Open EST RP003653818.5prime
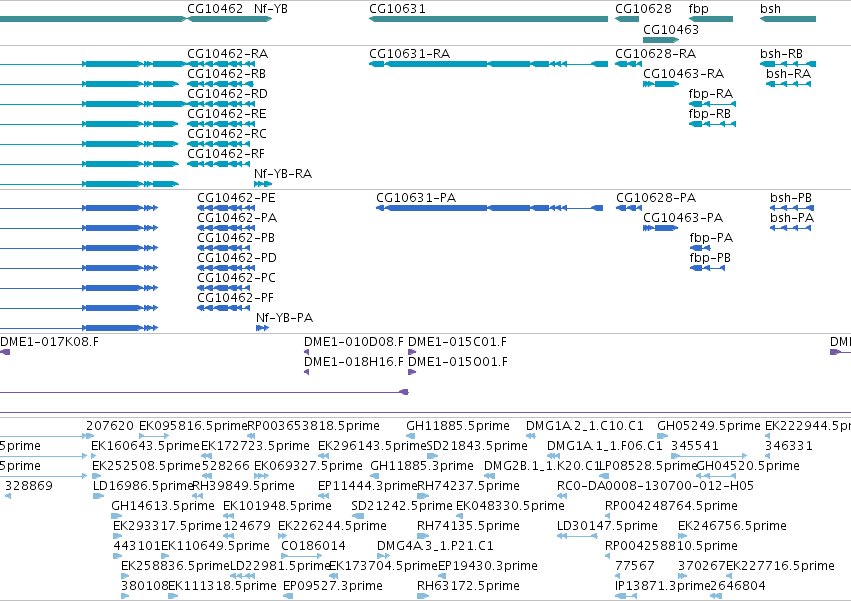This screenshot has width=851, height=601. tap(313, 426)
